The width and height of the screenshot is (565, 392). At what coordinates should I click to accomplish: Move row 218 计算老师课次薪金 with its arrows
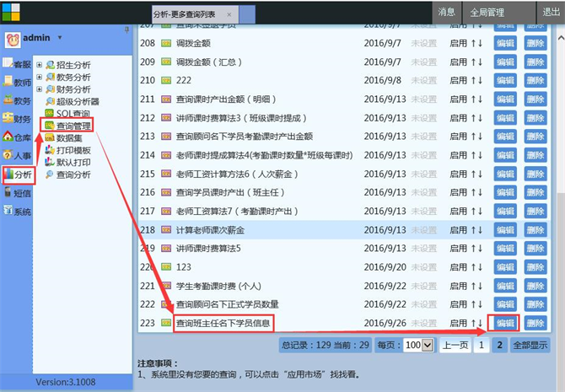tap(476, 230)
